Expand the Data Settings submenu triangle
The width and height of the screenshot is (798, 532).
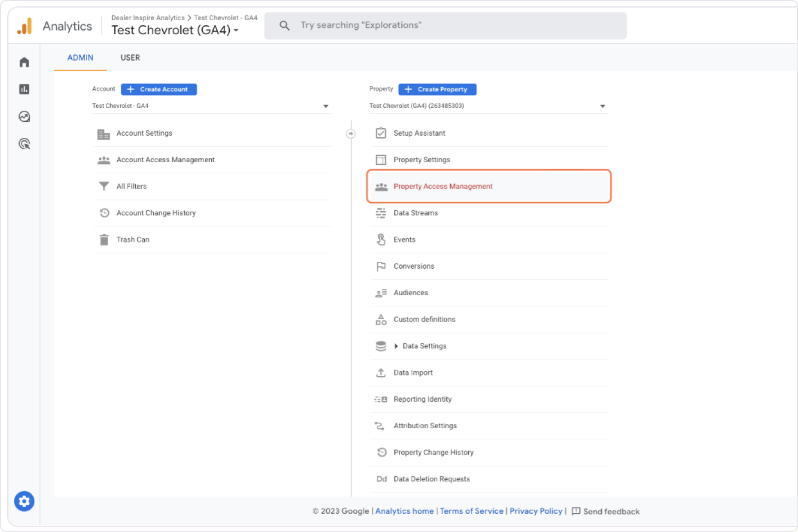click(x=396, y=346)
